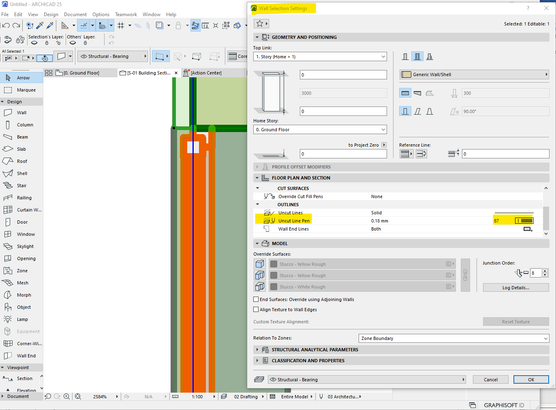Select the Shell tool
556x410 pixels.
point(21,173)
